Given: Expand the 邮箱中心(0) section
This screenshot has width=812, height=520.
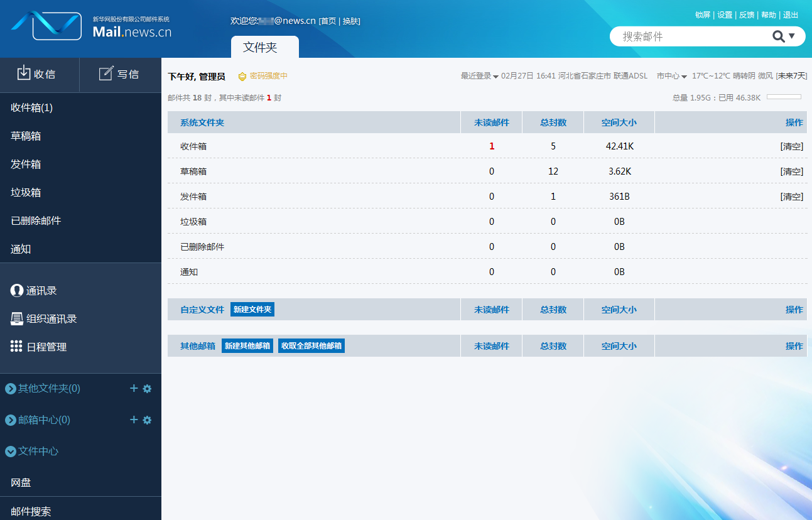Looking at the screenshot, I should [x=11, y=420].
